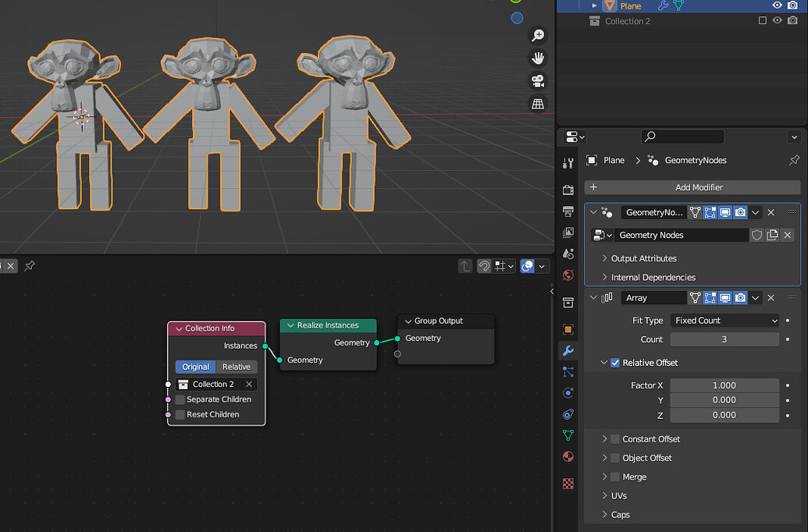Open the Texture properties checker icon
Screen dimensions: 808x532
point(568,484)
